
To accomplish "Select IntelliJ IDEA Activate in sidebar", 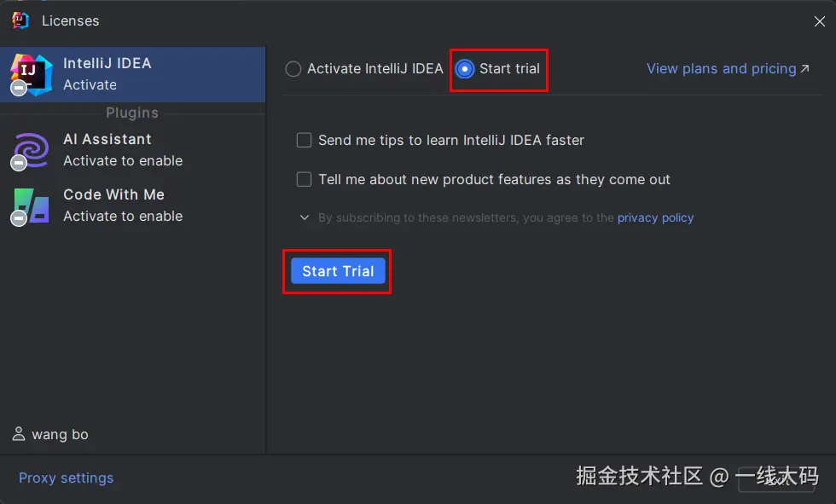I will pyautogui.click(x=132, y=74).
